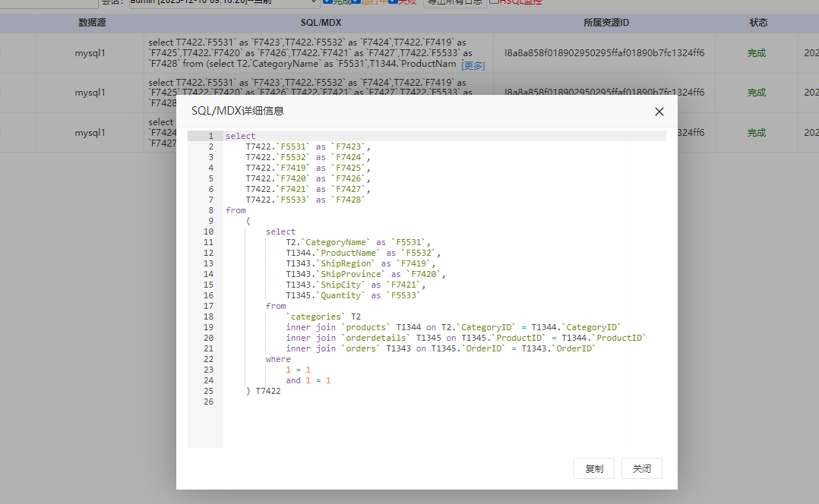Click the inner join `orderdetails` line
This screenshot has height=504, width=819.
coord(466,338)
